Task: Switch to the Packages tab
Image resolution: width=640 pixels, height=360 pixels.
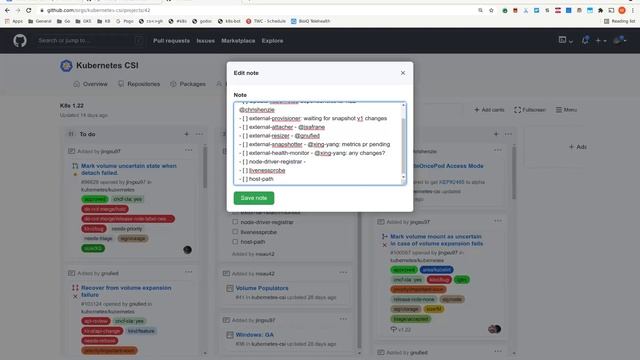Action: pos(188,84)
